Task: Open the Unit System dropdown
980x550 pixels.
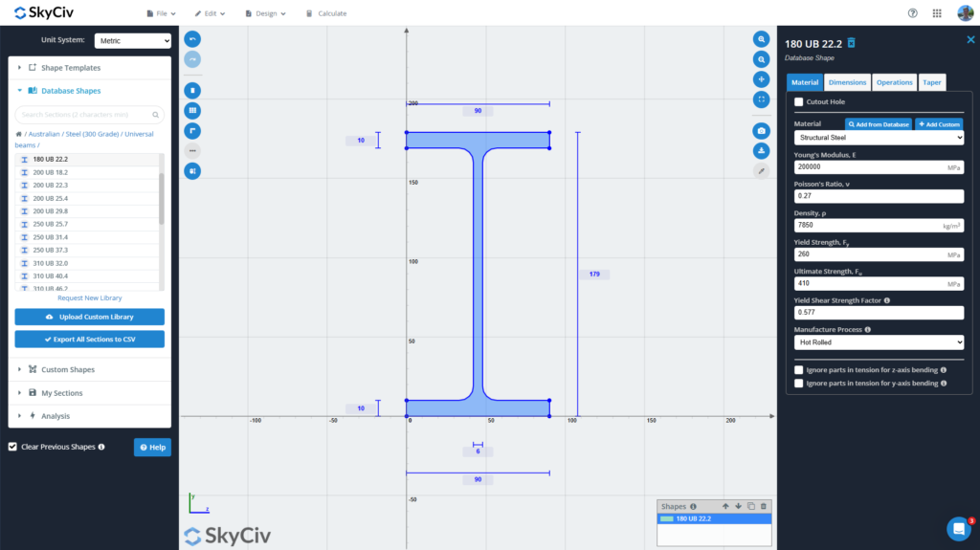Action: (x=132, y=40)
